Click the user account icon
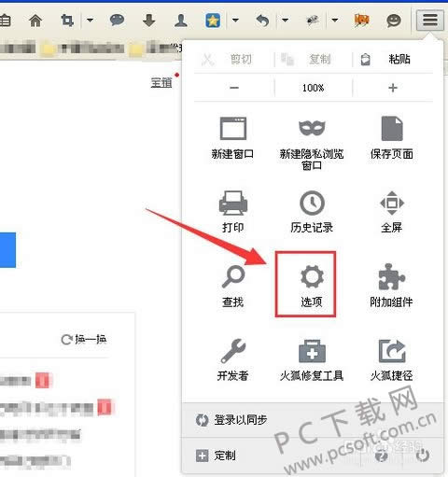The image size is (448, 477). [181, 21]
